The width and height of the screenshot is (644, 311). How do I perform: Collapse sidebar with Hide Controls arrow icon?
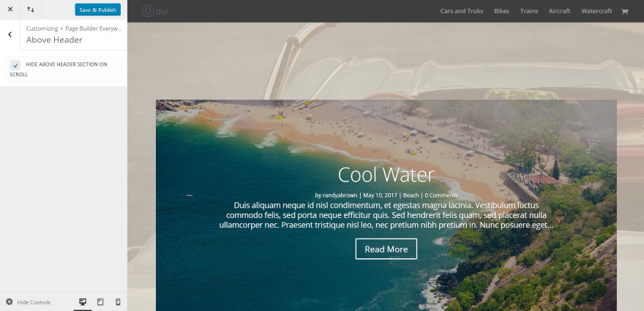point(9,302)
